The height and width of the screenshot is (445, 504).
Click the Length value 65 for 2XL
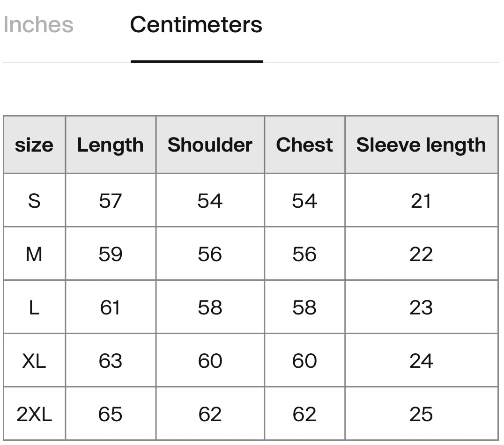[110, 414]
